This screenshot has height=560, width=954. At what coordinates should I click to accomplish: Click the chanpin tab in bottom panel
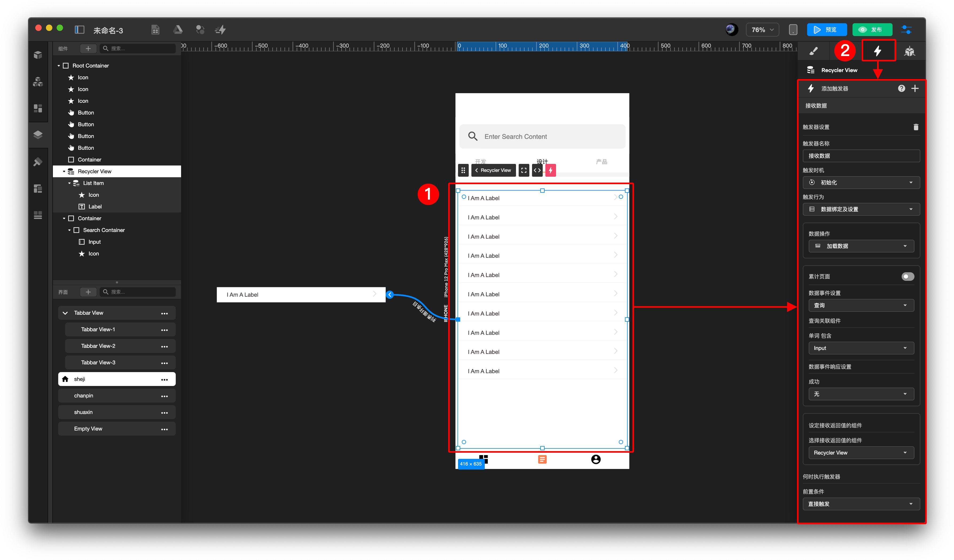(117, 395)
